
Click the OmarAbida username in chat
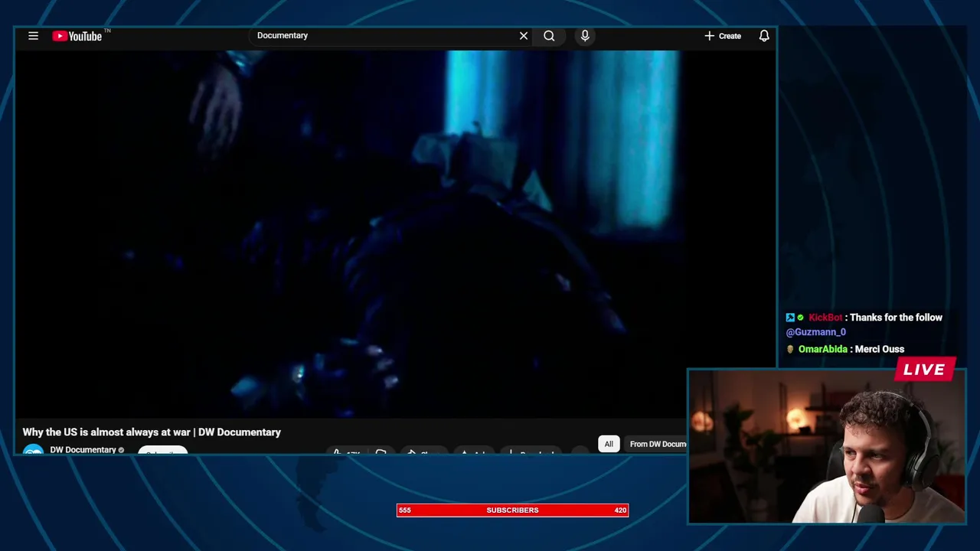(x=823, y=349)
